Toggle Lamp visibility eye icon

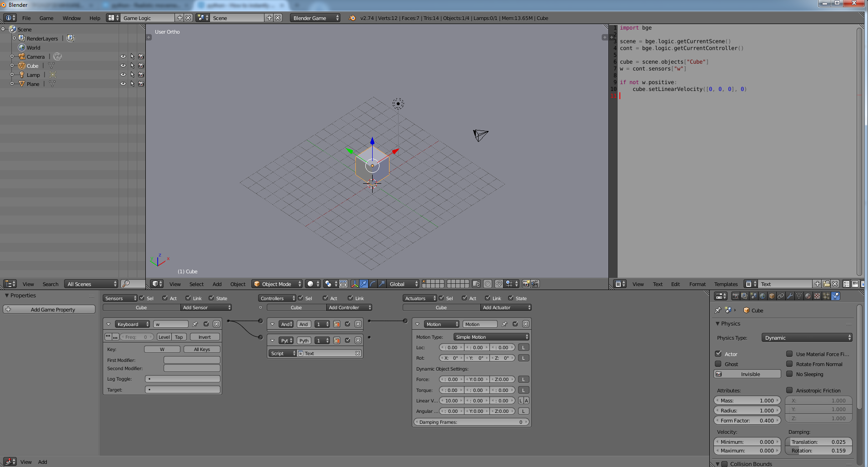[123, 75]
